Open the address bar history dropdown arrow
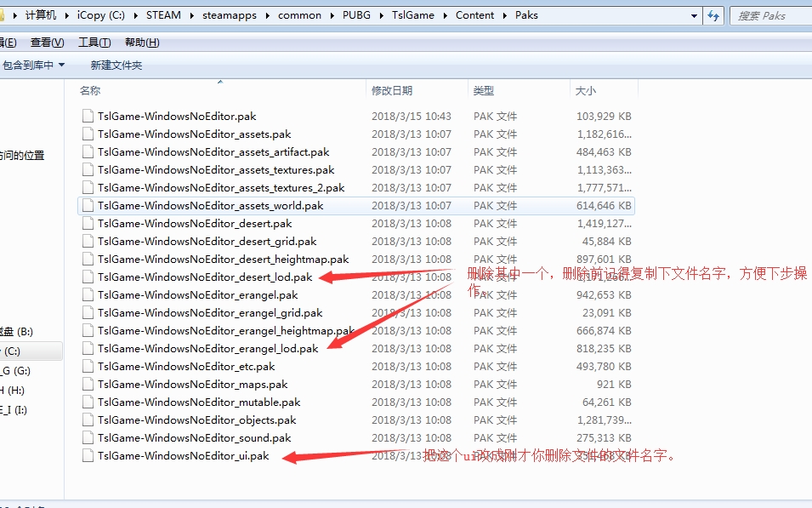Viewport: 812px width, 508px height. coord(694,16)
